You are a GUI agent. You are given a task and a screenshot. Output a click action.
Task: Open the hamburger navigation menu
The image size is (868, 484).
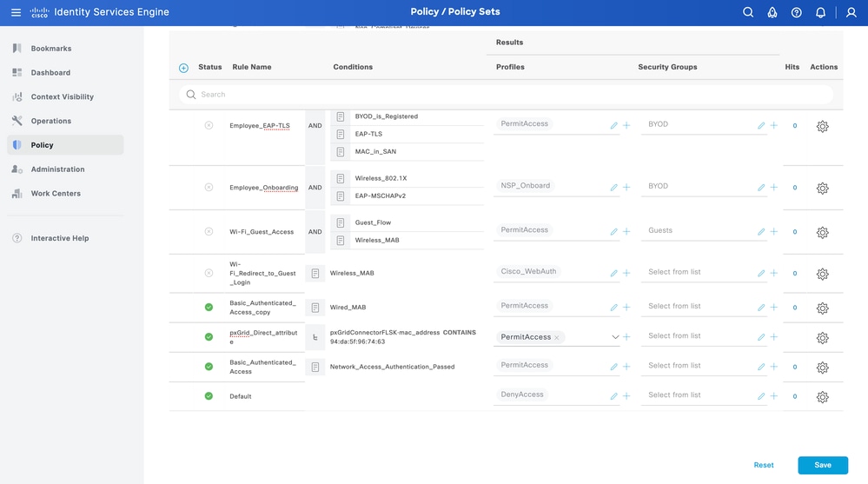[x=16, y=12]
